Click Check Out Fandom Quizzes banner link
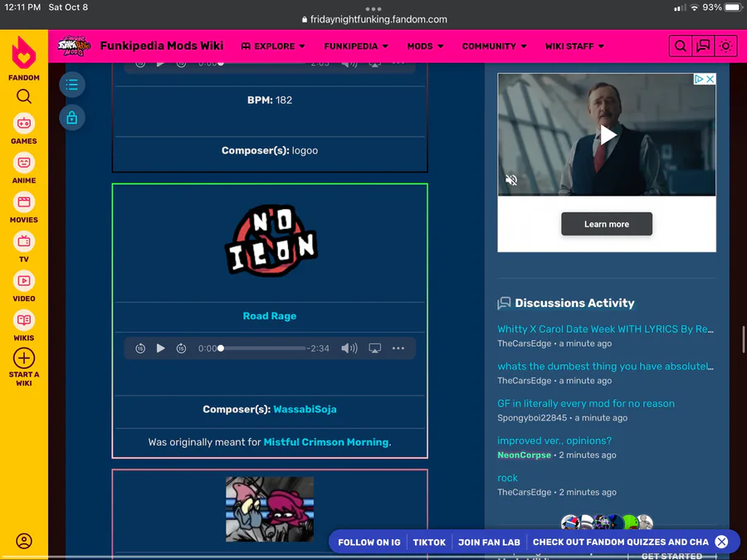 (620, 542)
